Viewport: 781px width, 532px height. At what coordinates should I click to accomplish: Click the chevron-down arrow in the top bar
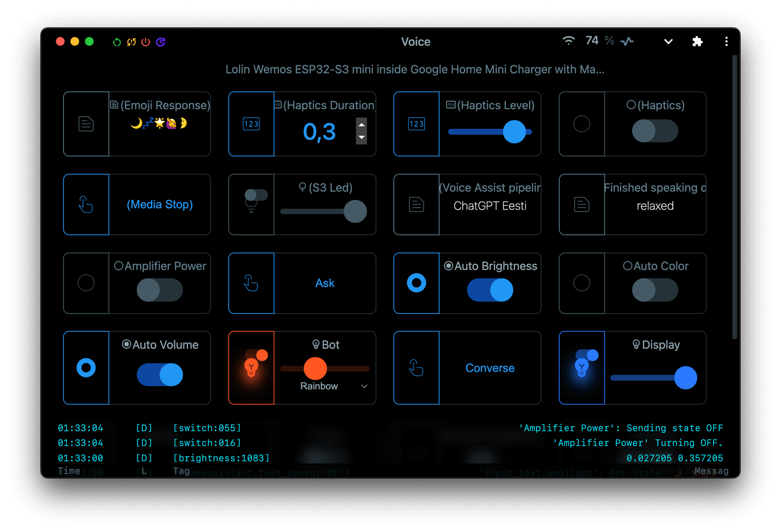pos(668,41)
